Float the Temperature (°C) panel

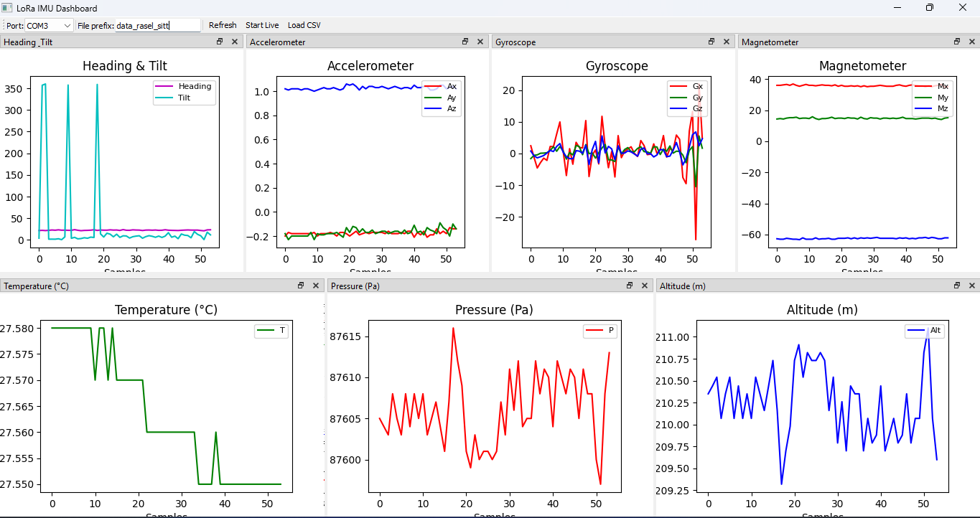click(301, 286)
